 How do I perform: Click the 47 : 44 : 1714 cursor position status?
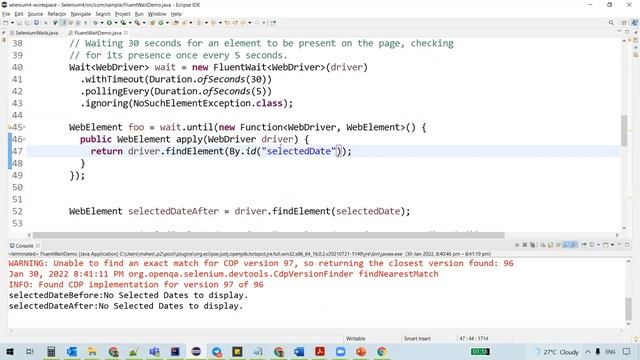point(473,338)
